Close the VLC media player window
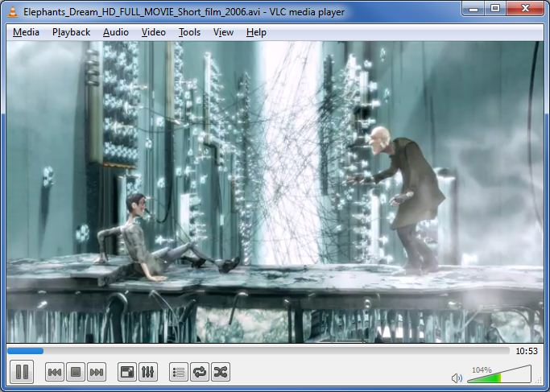 [525, 8]
